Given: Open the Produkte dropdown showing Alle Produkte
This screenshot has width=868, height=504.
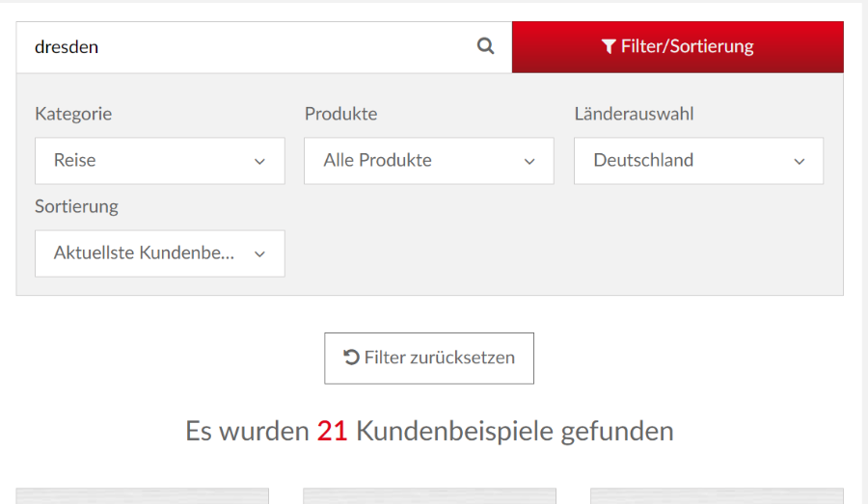Looking at the screenshot, I should 429,161.
